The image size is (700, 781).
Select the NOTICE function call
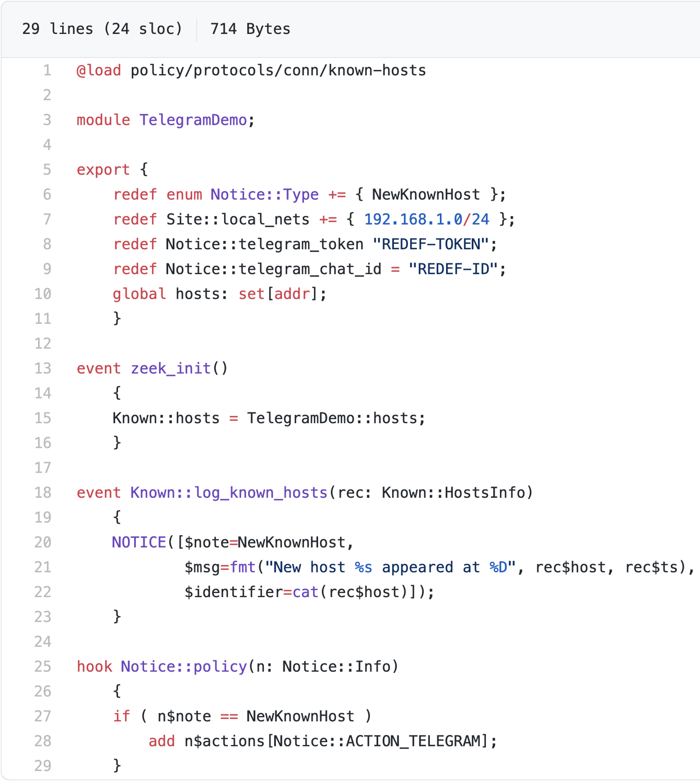click(x=139, y=542)
